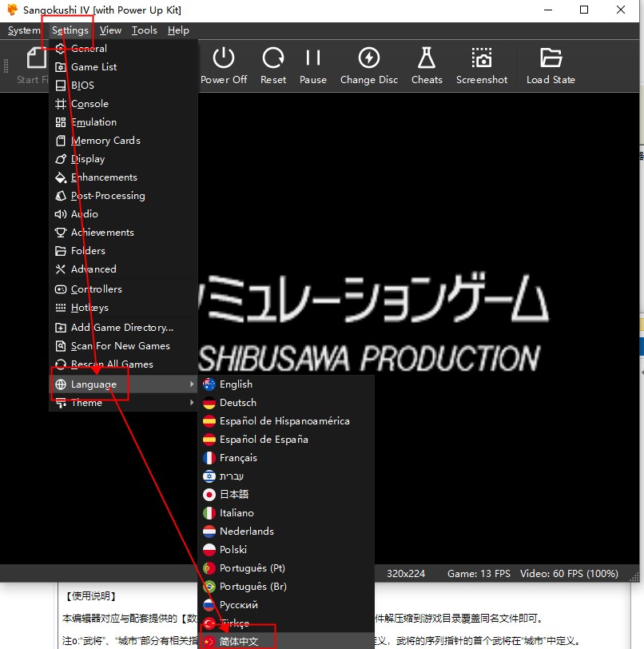Select Hotkeys menu entry
The width and height of the screenshot is (644, 649).
coord(122,307)
